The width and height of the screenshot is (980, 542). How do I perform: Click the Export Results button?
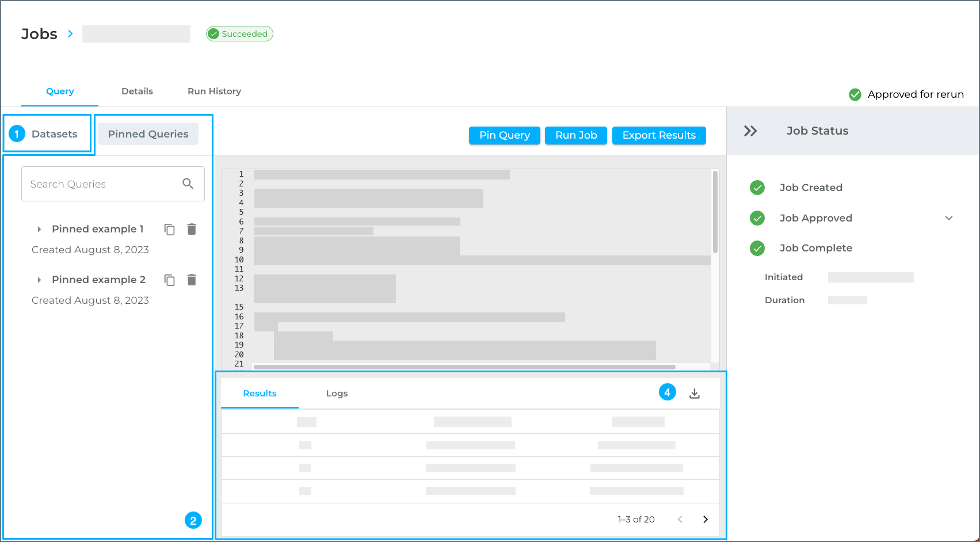658,136
